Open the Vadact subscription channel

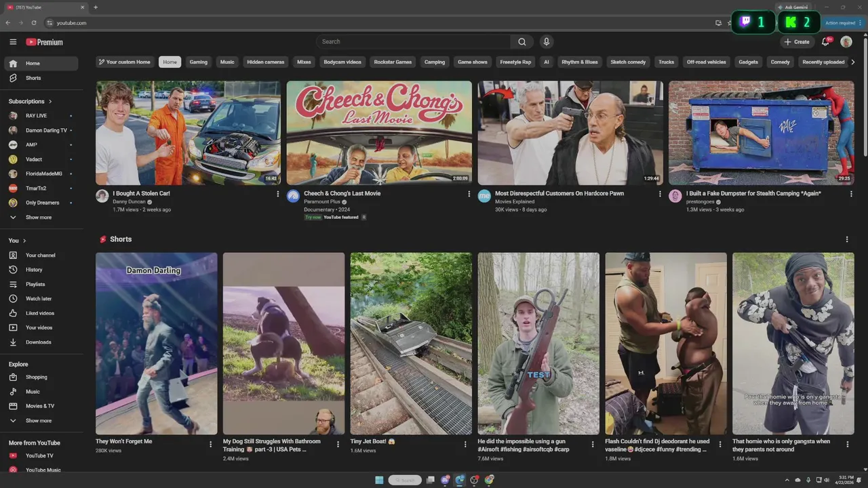coord(42,159)
